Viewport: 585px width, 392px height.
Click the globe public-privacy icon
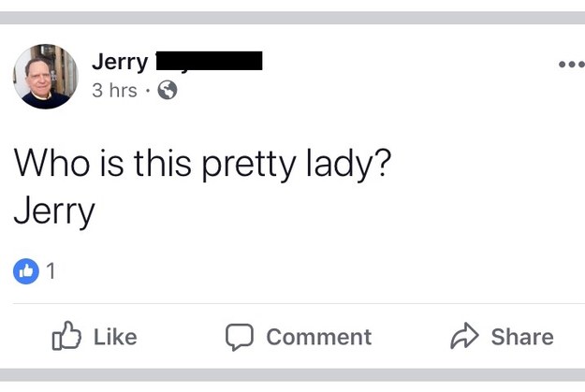pos(168,91)
